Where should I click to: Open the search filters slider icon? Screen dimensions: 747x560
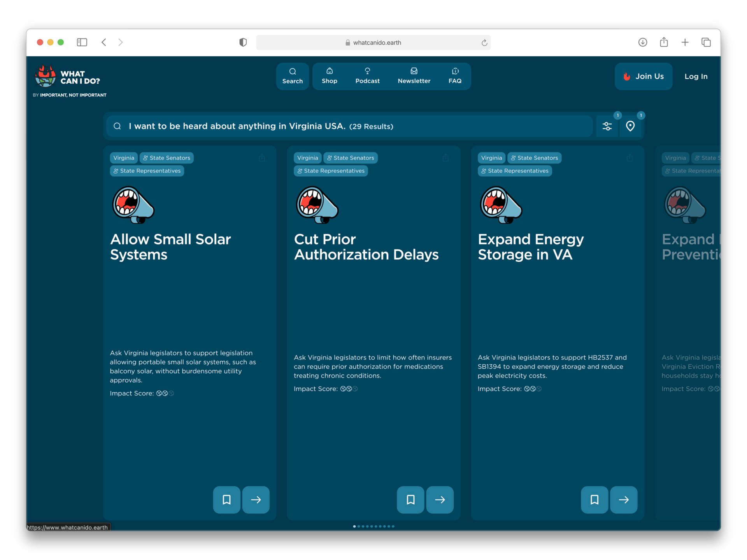point(607,126)
